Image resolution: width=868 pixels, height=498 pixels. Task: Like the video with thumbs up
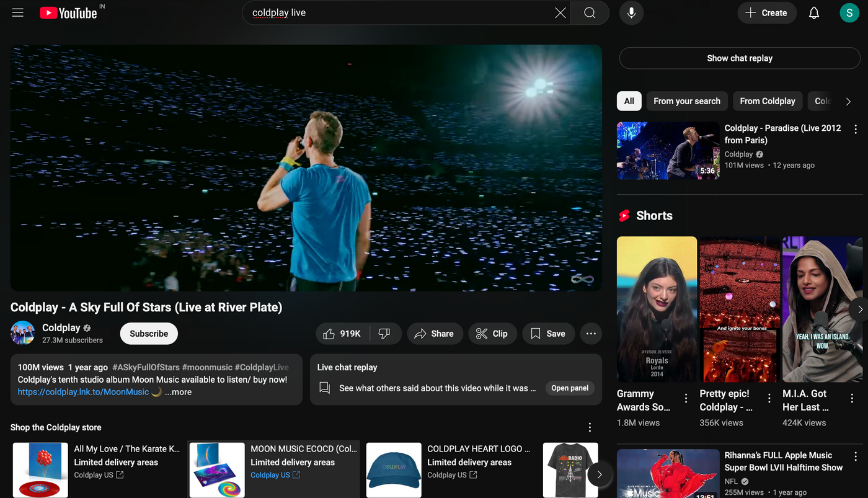[342, 334]
